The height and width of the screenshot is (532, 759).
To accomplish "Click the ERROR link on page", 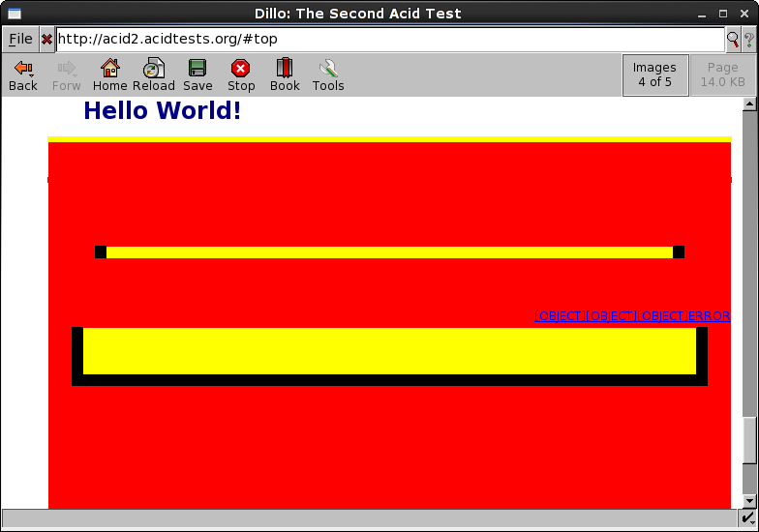I will click(x=709, y=316).
